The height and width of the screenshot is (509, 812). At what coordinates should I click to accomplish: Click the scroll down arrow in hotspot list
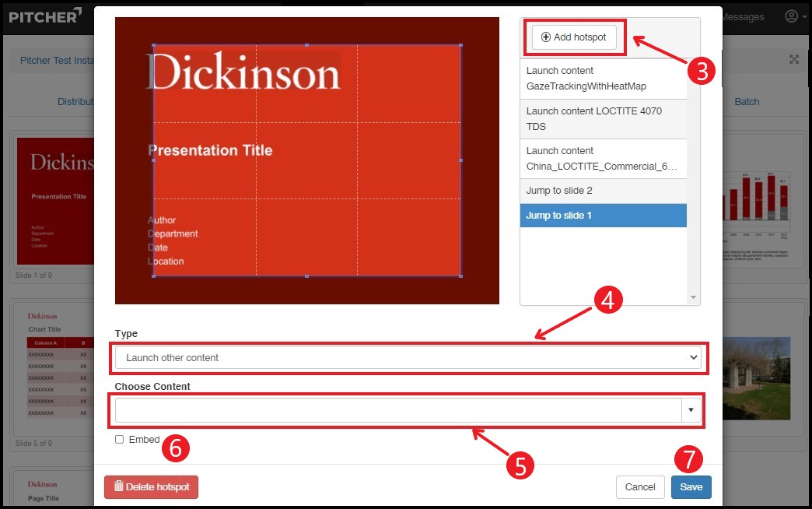693,298
